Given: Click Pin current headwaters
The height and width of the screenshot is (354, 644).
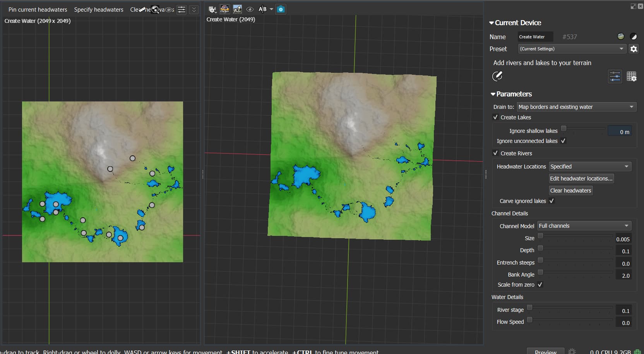Looking at the screenshot, I should [38, 10].
